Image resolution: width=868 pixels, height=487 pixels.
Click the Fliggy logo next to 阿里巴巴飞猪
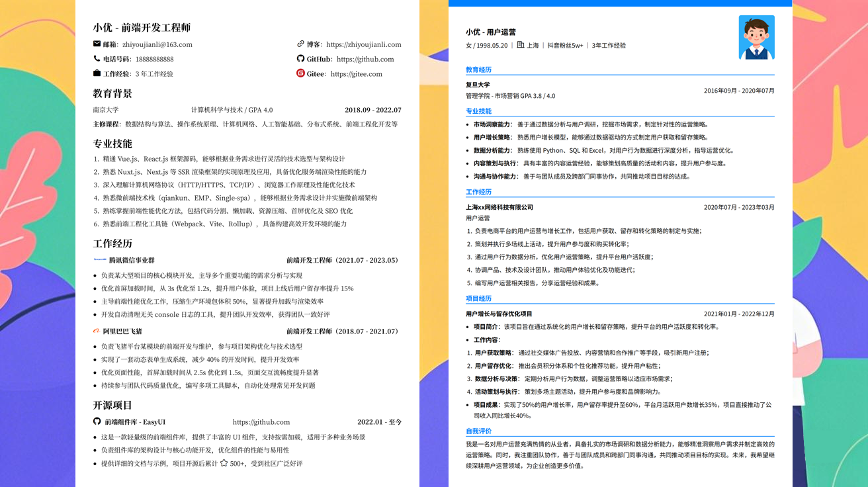pos(97,331)
